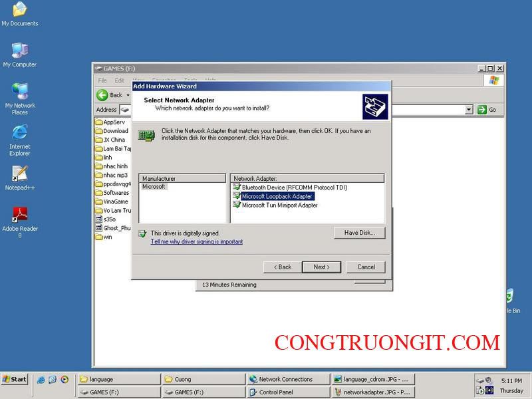This screenshot has width=532, height=399.
Task: Click the Safely Remove Hardware tray icon
Action: pos(479,380)
